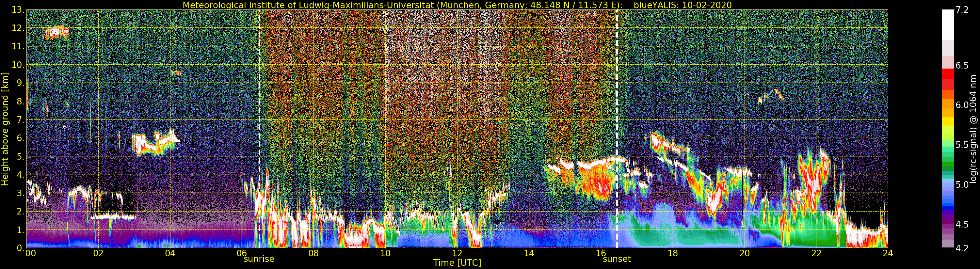Pick the white top band of the colorbar

(948, 25)
